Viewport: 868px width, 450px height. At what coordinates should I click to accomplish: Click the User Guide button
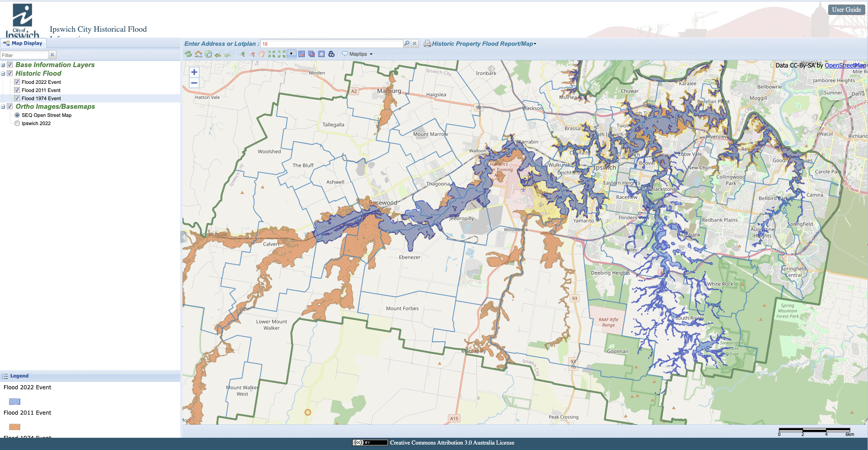[x=846, y=9]
